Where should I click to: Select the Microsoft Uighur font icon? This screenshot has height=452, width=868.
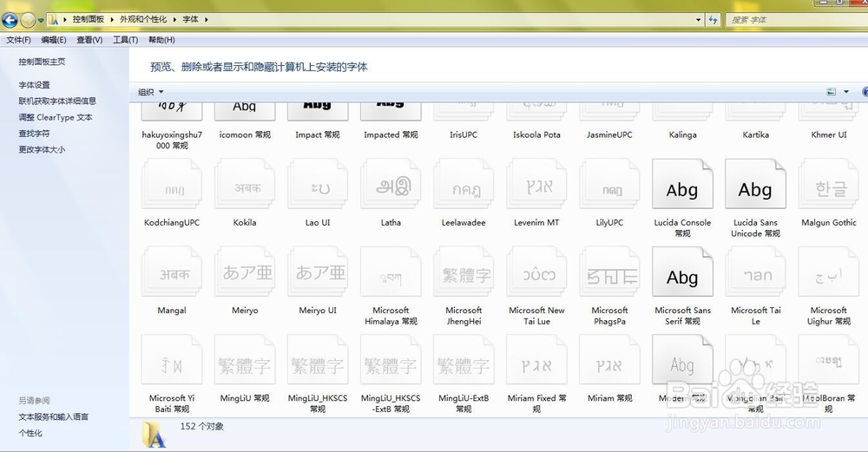828,272
